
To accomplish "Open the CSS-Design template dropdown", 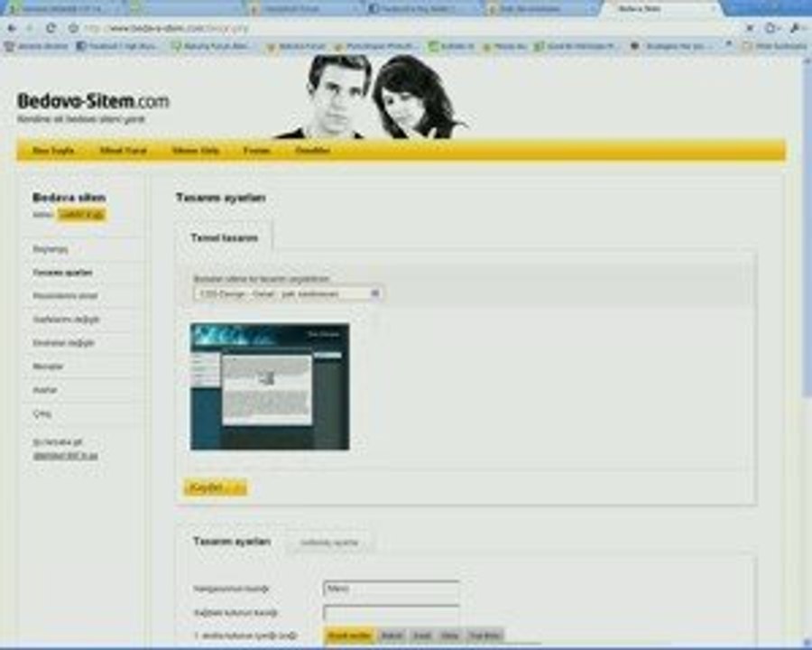I will pyautogui.click(x=288, y=294).
